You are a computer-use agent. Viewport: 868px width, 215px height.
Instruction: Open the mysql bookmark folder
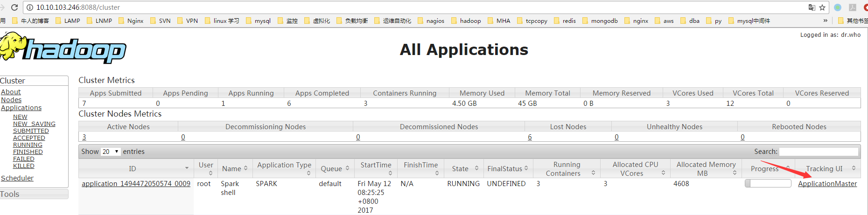coord(258,21)
